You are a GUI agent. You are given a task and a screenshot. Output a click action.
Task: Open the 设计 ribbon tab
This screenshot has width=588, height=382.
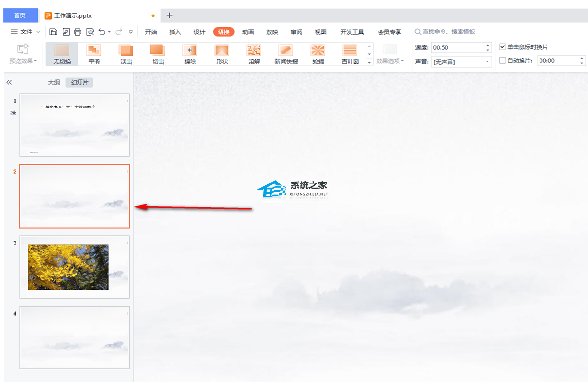tap(199, 32)
